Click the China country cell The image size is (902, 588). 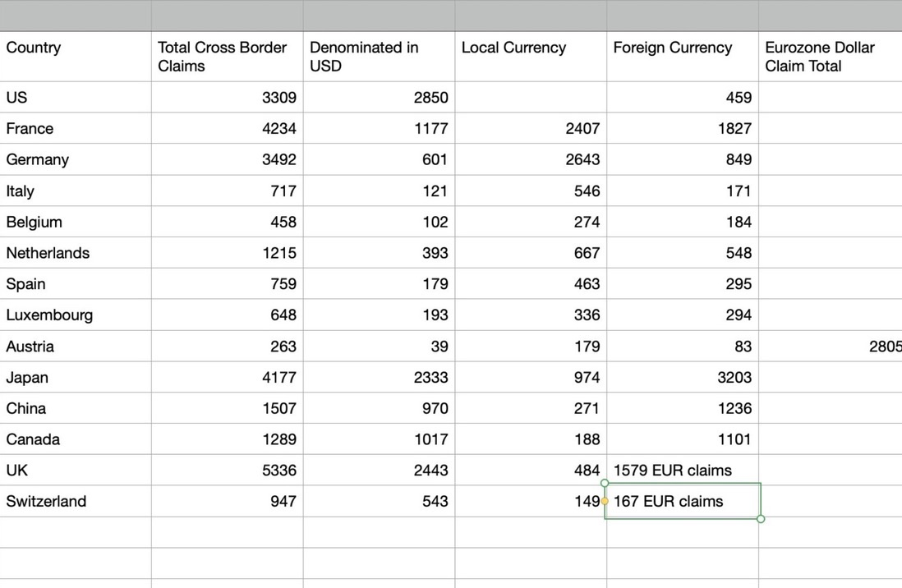tap(76, 408)
